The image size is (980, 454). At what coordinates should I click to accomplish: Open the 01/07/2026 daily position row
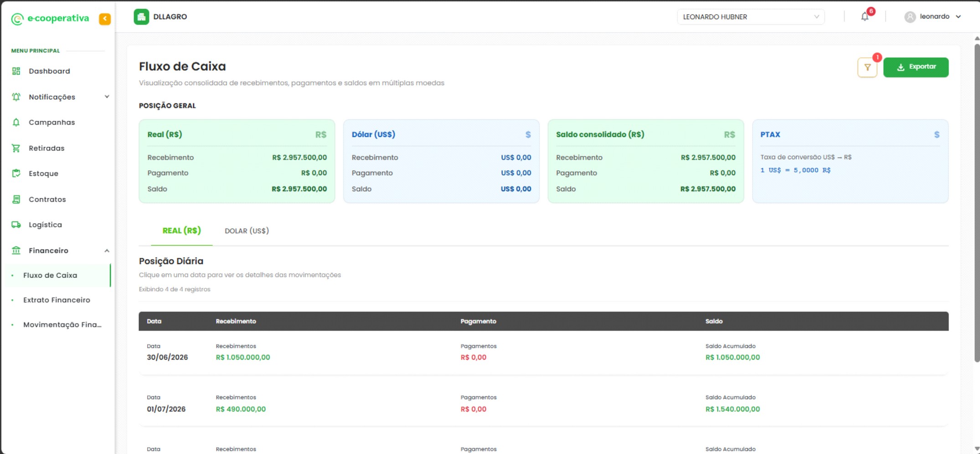point(543,404)
